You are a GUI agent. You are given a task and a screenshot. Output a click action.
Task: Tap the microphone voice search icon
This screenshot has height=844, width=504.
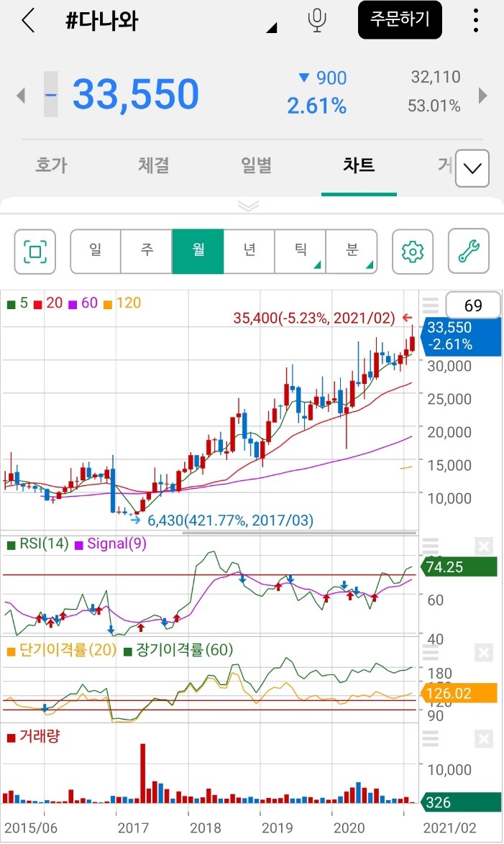pos(317,20)
